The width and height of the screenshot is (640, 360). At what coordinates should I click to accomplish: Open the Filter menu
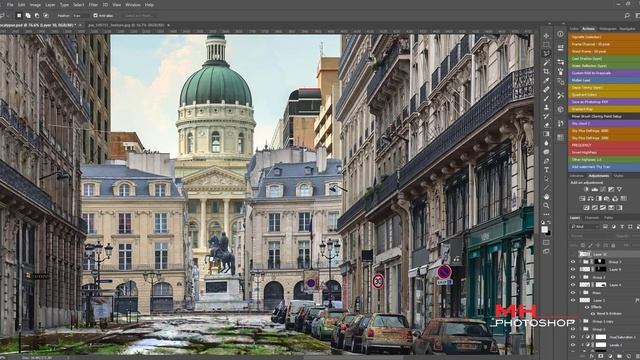click(93, 5)
